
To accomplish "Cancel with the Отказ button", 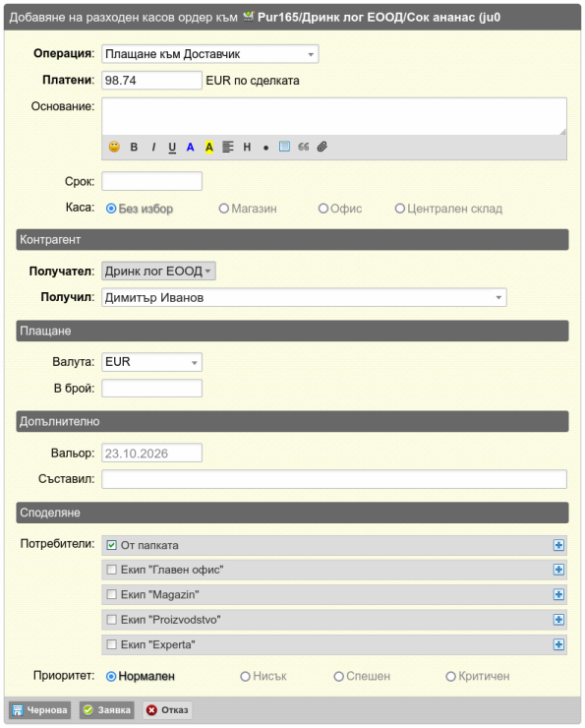I will tap(167, 710).
